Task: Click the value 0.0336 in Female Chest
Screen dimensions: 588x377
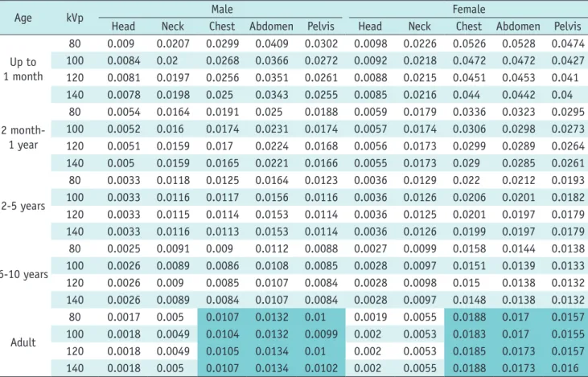Action: point(469,112)
